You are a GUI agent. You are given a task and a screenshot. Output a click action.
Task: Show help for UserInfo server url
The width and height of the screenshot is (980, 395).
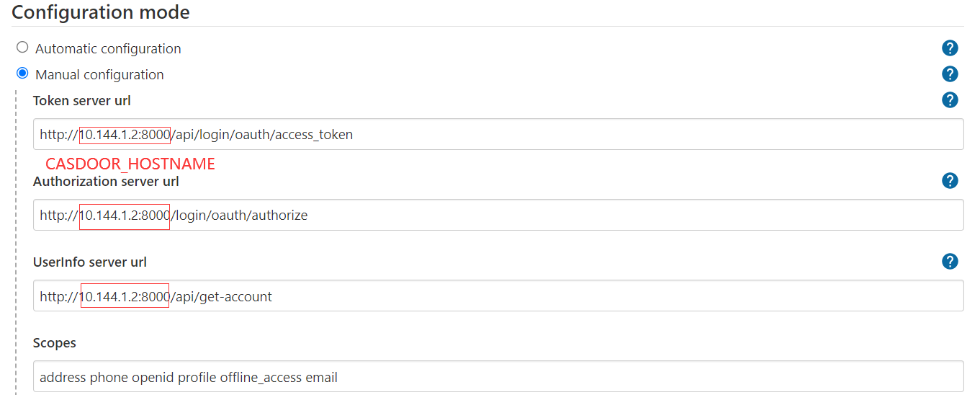[950, 262]
